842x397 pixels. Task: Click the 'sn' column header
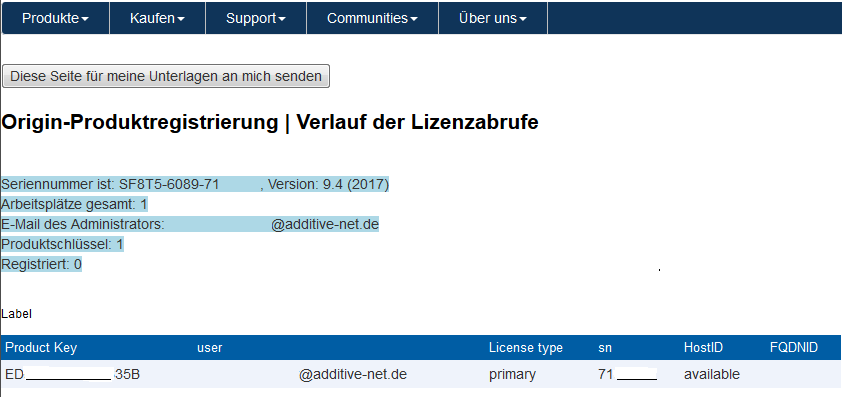[605, 348]
